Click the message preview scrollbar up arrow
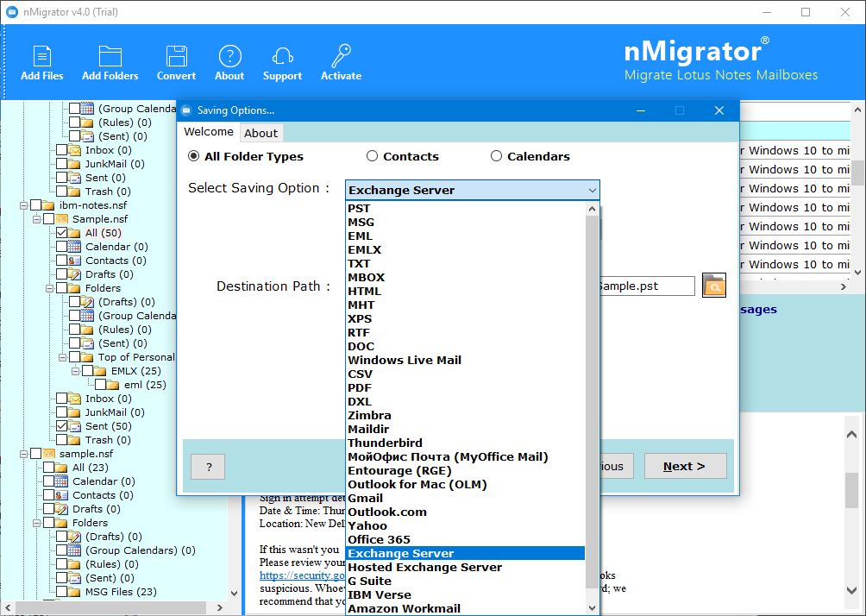 click(x=851, y=435)
